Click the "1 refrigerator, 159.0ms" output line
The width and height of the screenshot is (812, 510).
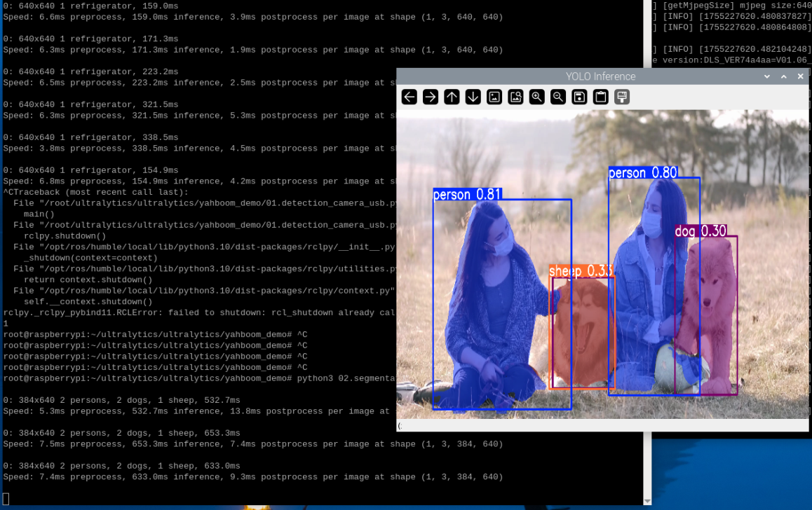coord(119,6)
